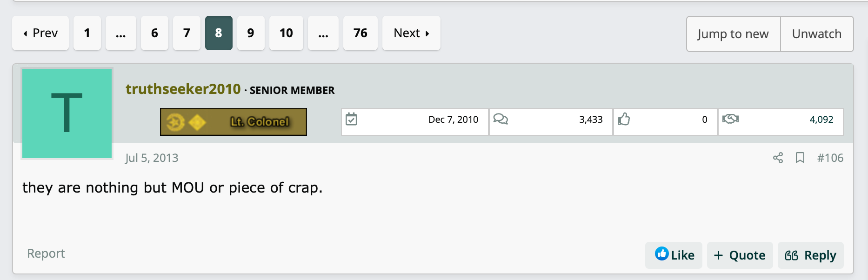868x280 pixels.
Task: Click the Lt. Colonel rank badge
Action: 234,122
